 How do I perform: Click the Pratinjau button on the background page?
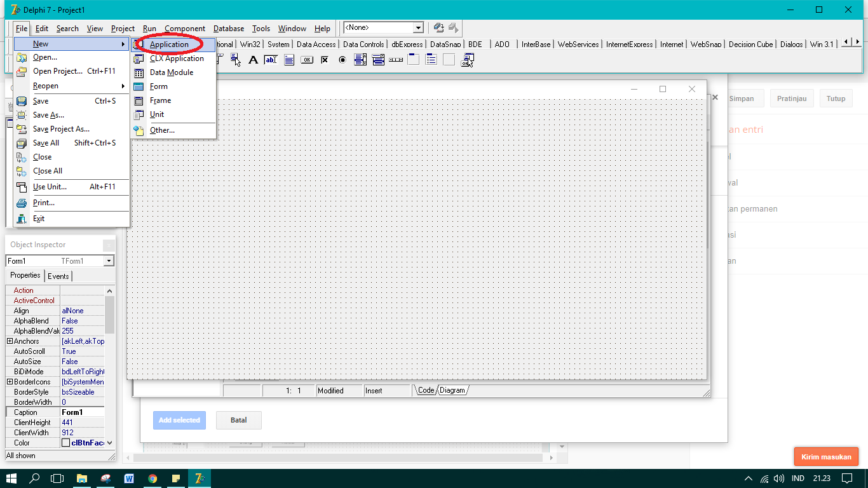coord(792,98)
